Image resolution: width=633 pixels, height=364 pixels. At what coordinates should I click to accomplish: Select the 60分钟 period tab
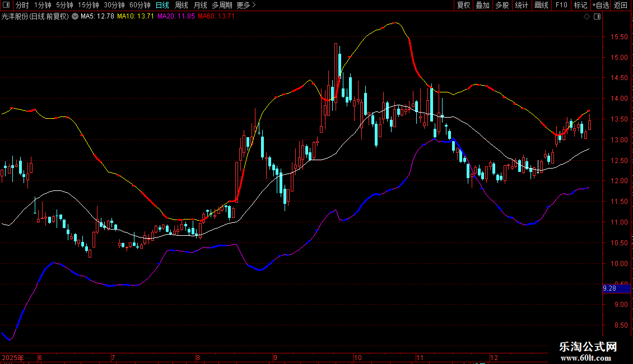click(x=139, y=5)
